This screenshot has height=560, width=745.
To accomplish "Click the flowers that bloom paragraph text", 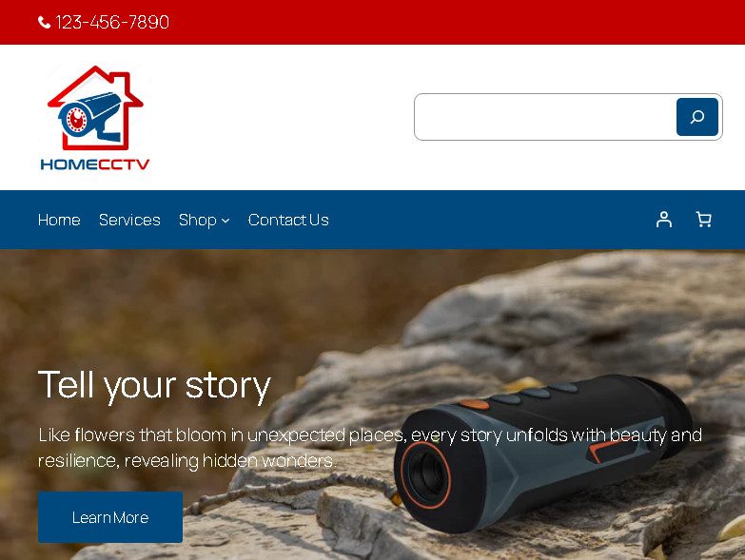I will (x=370, y=448).
